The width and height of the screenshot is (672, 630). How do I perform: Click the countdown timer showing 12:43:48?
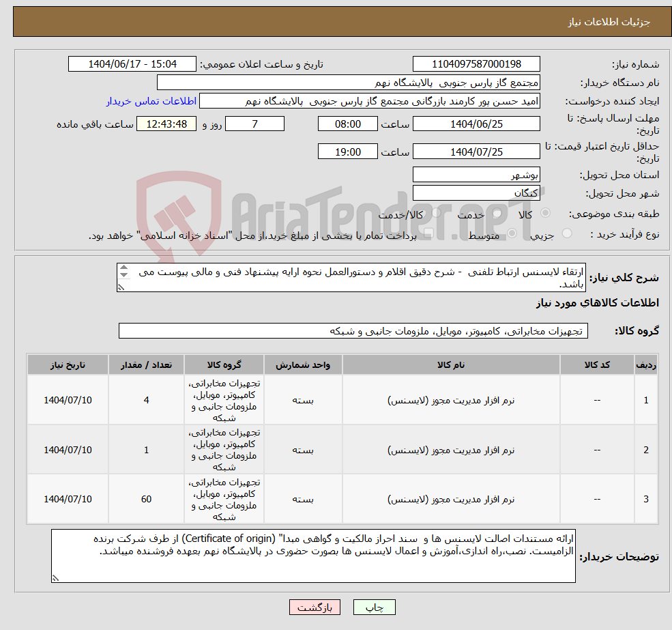point(166,124)
